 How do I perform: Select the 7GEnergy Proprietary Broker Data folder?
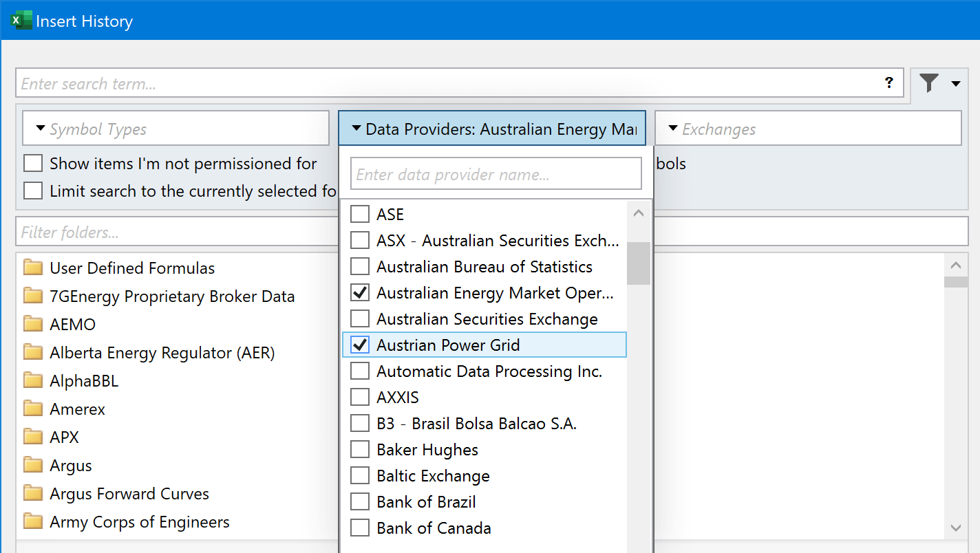point(172,296)
